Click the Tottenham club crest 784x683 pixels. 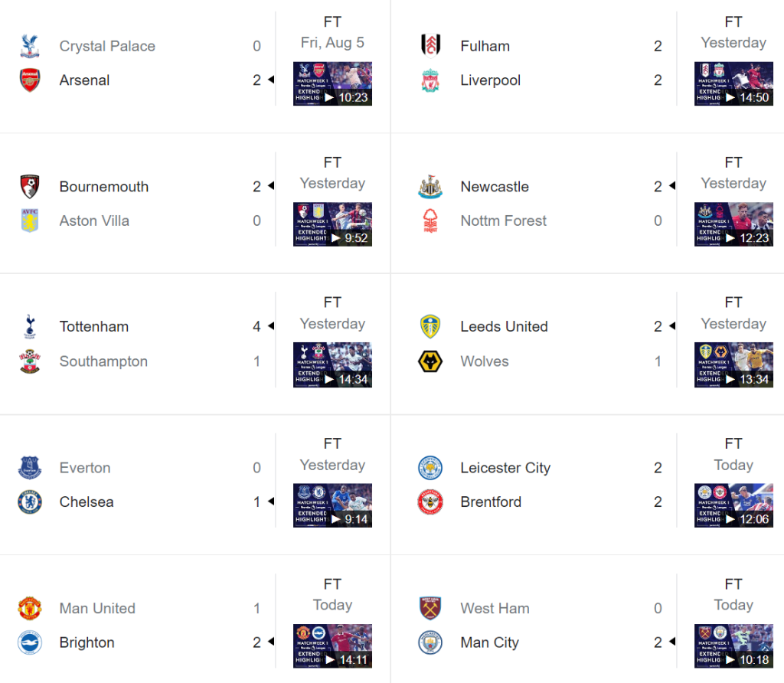click(30, 327)
